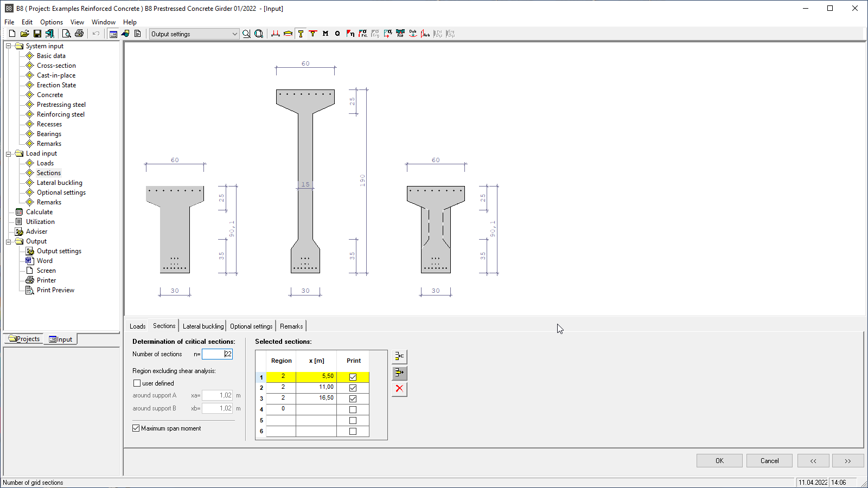Switch to the Optional settings tab
The height and width of the screenshot is (488, 868).
click(x=251, y=326)
